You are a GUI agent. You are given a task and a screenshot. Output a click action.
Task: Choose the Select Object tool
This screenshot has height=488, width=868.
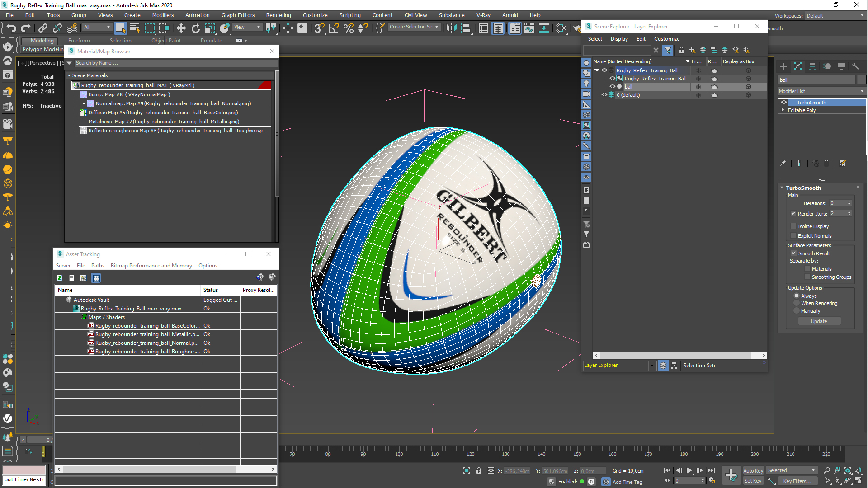pos(120,28)
